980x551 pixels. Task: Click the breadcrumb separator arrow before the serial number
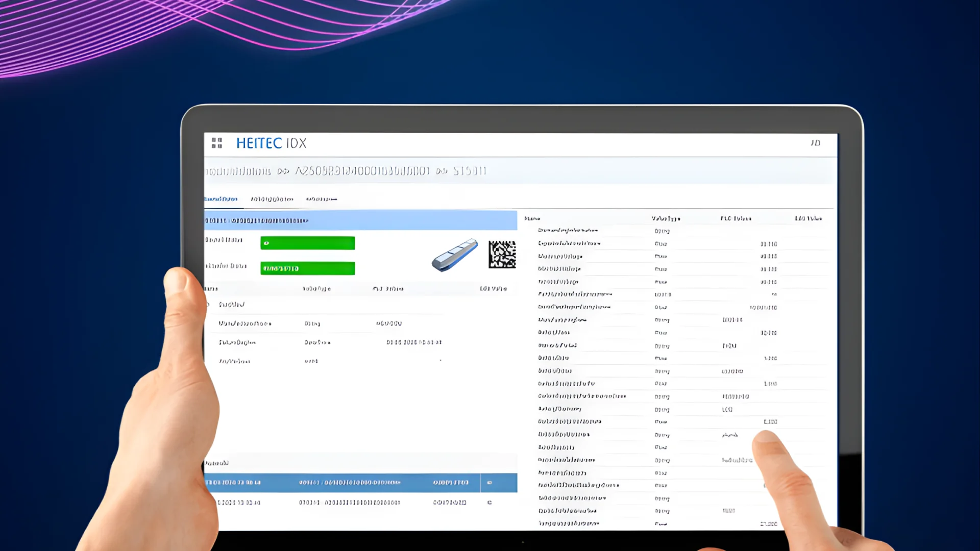[x=283, y=171]
